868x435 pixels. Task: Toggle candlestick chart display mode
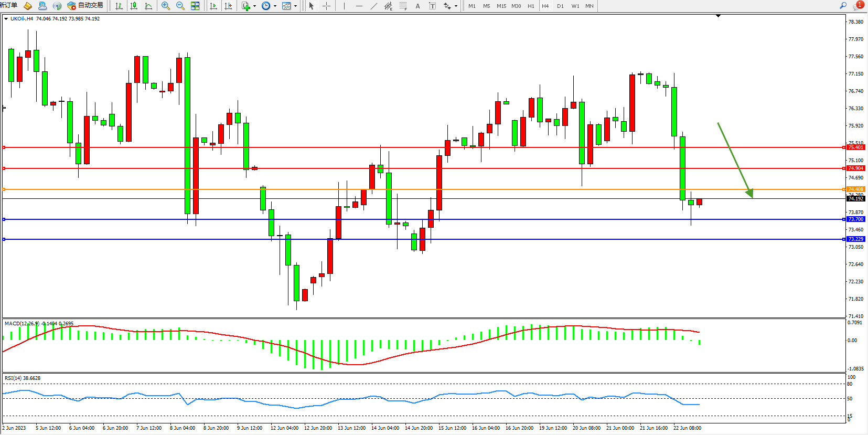click(x=134, y=6)
